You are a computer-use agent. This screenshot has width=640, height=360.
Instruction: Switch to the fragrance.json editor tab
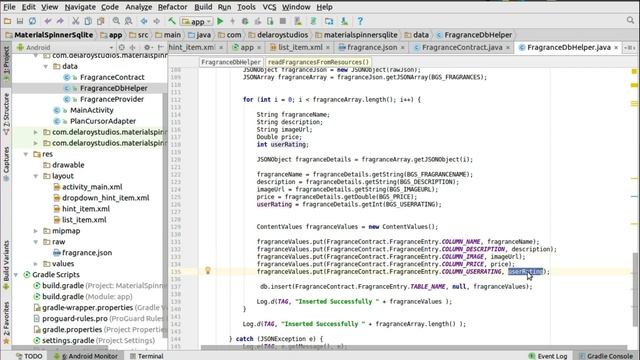[x=371, y=47]
